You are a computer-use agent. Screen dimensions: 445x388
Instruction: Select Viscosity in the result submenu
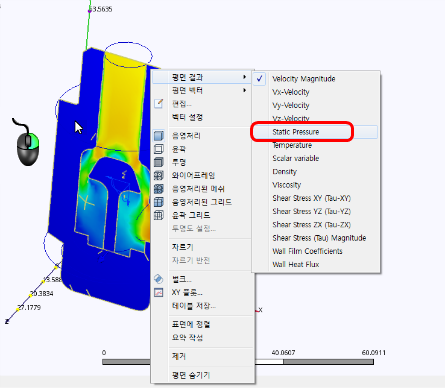pyautogui.click(x=287, y=185)
